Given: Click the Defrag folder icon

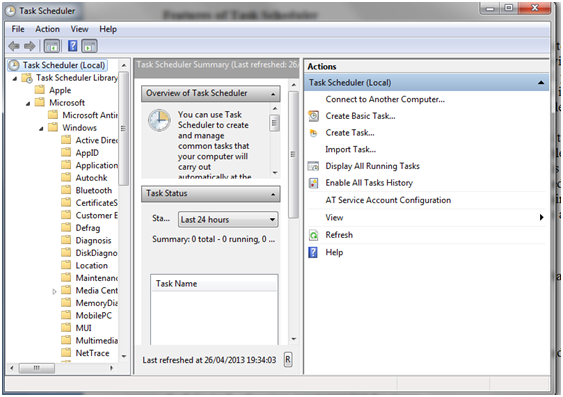Looking at the screenshot, I should (x=66, y=227).
